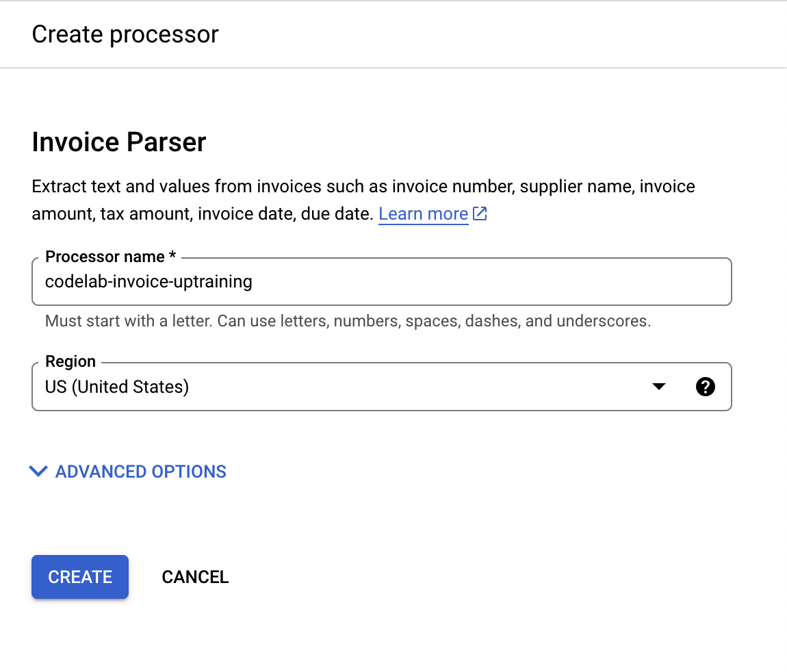Click the Learn more hyperlink
The width and height of the screenshot is (787, 672).
coord(423,214)
